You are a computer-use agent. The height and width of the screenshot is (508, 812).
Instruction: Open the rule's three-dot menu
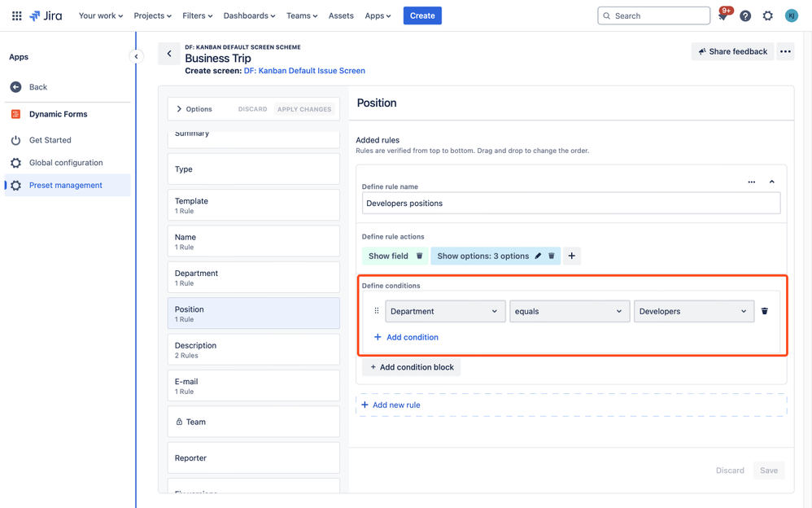[x=752, y=182]
